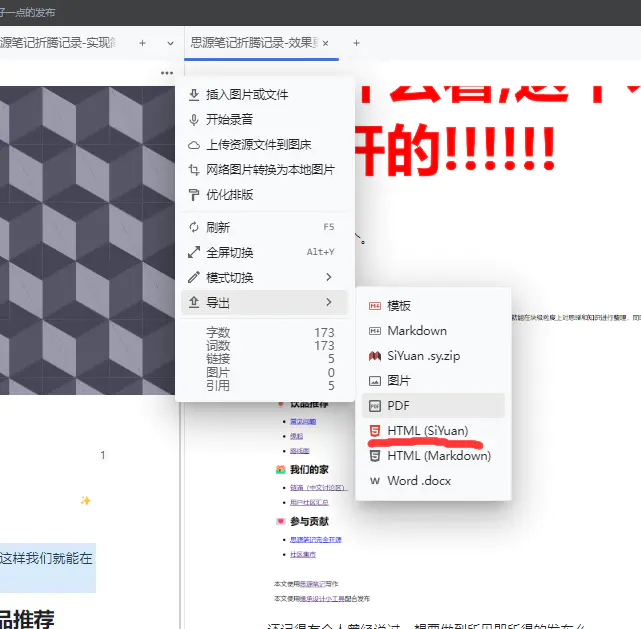The width and height of the screenshot is (641, 629).
Task: Click the cloud icon for 上传资源文件到图床
Action: 194,145
